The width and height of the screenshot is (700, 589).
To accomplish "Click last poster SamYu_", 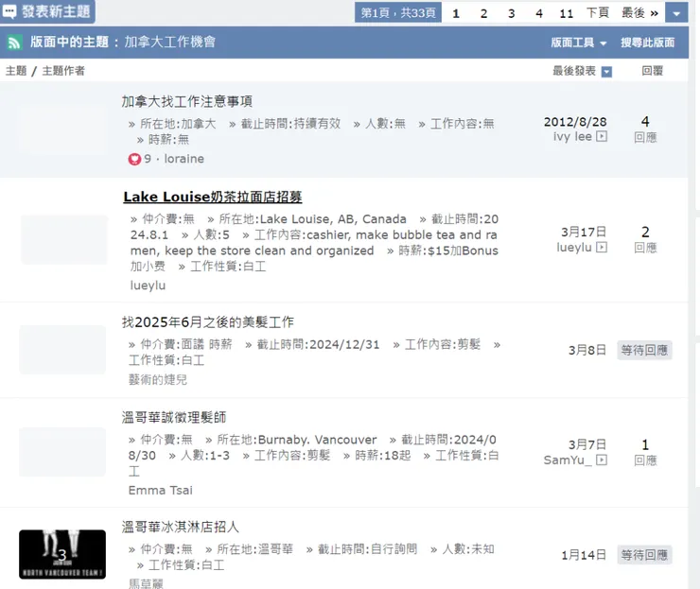I will point(568,460).
